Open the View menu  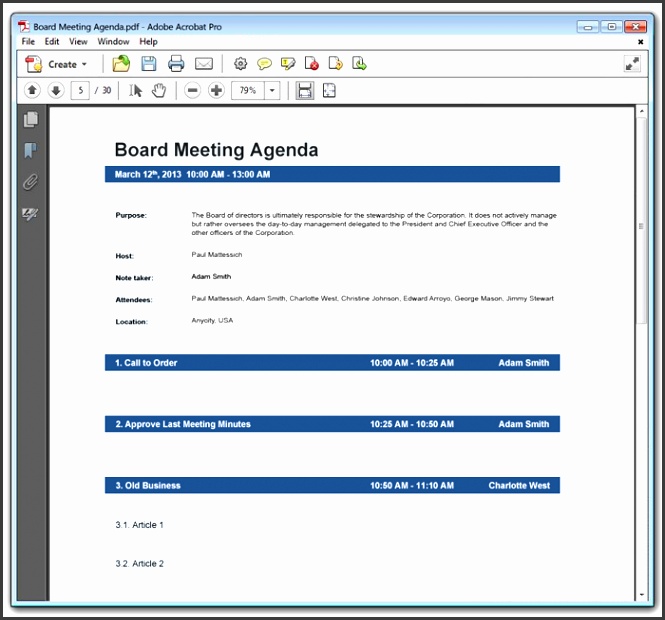pyautogui.click(x=78, y=42)
